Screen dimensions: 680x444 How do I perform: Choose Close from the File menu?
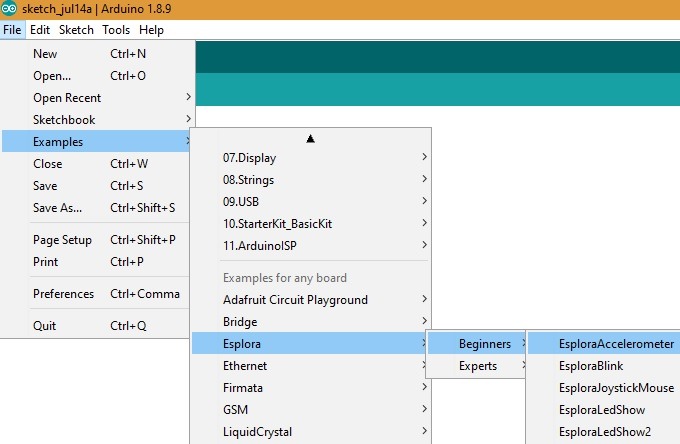pos(96,163)
